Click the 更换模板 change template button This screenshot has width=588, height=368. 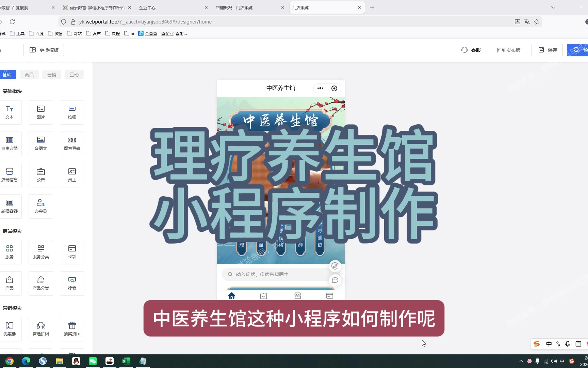[x=44, y=50]
